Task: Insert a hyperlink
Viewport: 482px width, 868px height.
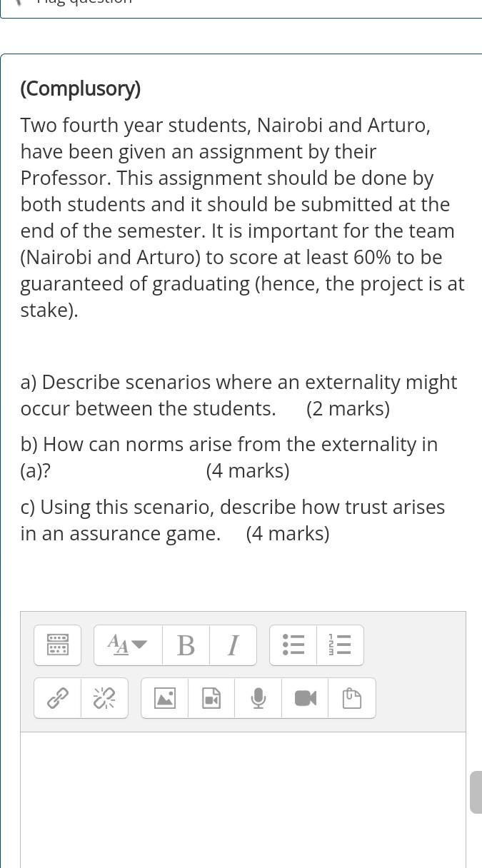Action: tap(57, 698)
